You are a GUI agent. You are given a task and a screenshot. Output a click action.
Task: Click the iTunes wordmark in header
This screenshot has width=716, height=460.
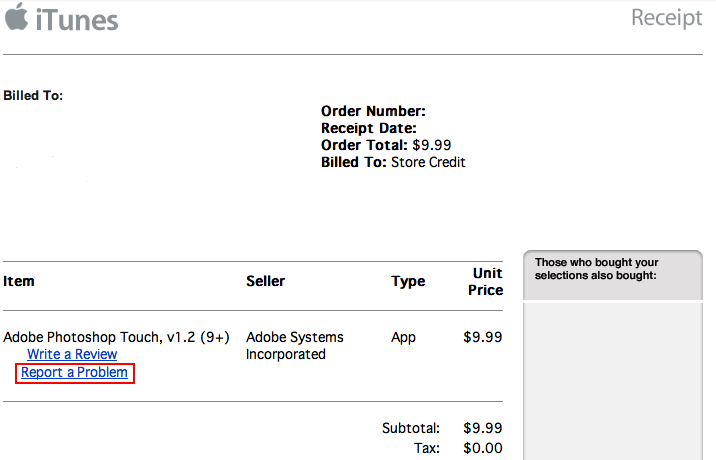(x=77, y=19)
